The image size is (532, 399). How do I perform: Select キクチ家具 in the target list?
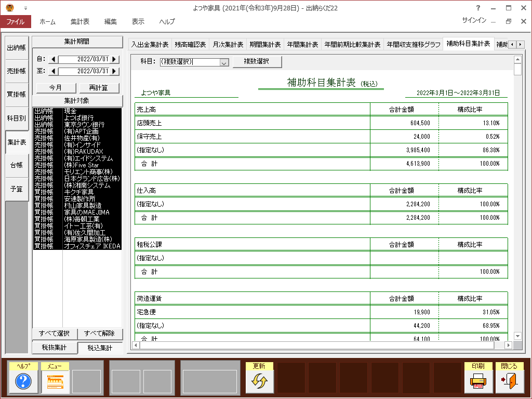(77, 192)
